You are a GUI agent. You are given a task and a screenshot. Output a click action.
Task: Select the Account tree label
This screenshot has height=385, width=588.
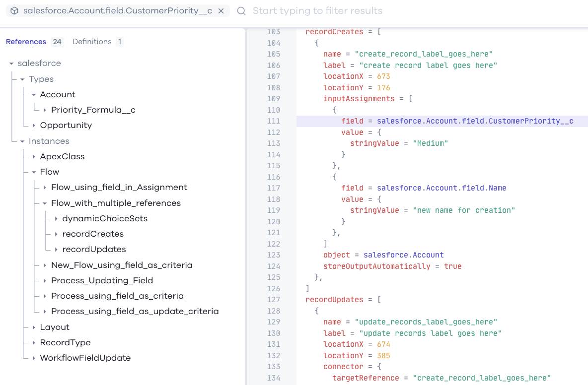tap(58, 95)
